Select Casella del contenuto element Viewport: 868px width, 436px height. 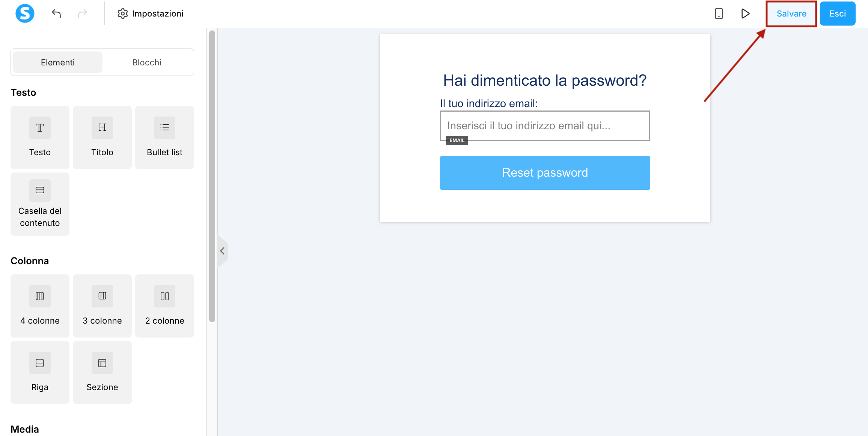pos(40,204)
